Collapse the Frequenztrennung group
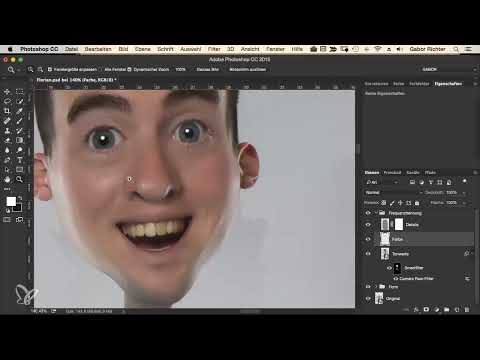The width and height of the screenshot is (480, 360). (x=376, y=213)
